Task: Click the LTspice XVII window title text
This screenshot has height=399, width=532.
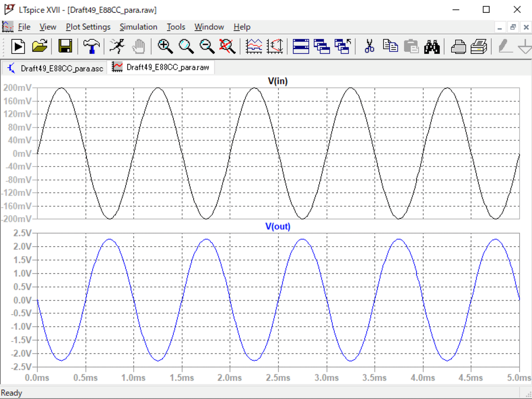Action: point(88,10)
